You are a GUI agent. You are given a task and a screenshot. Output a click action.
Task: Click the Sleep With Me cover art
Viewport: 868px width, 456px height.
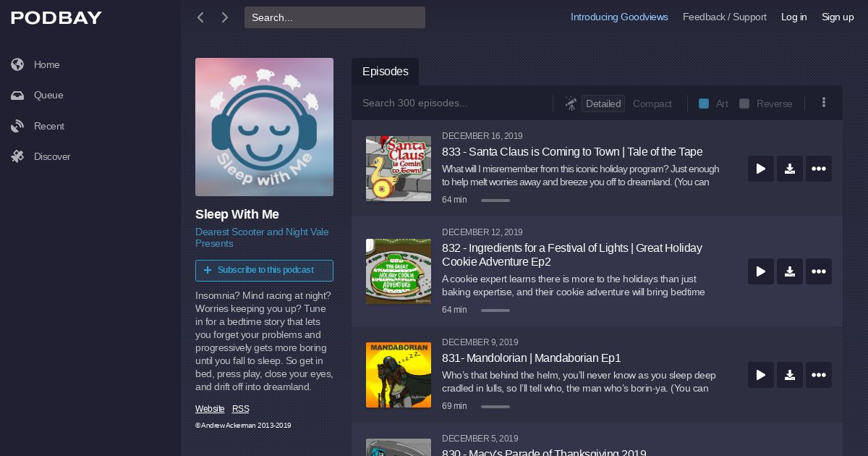click(264, 127)
